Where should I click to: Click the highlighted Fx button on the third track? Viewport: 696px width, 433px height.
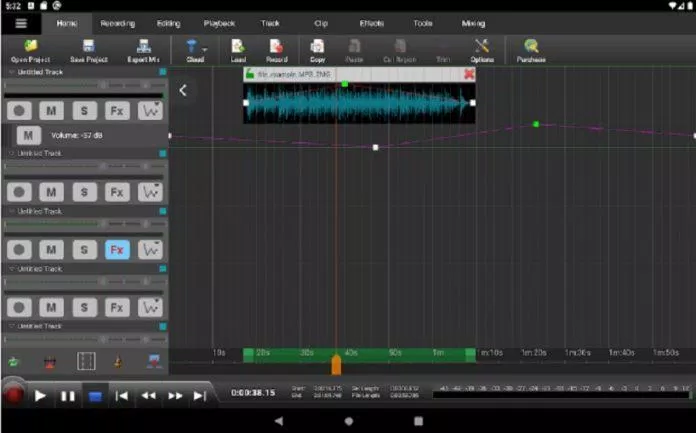117,250
